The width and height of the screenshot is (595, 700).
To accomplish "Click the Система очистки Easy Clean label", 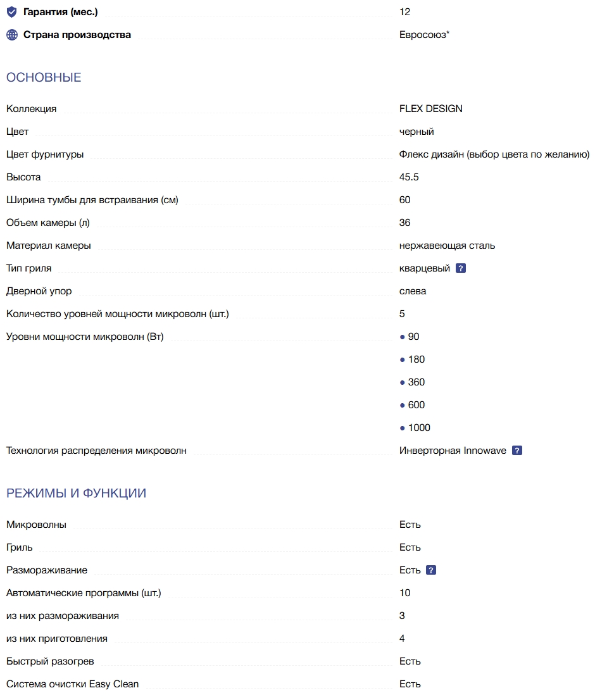I will tap(72, 684).
